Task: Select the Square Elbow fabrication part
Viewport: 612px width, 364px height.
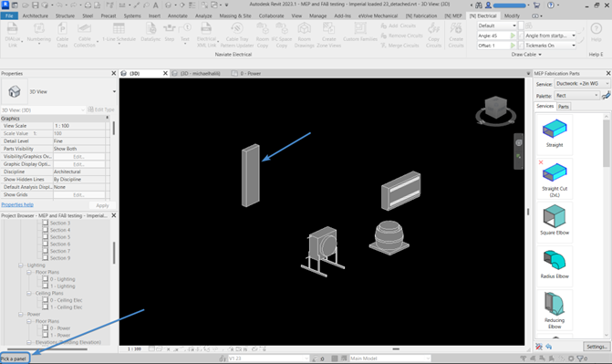Action: tap(555, 220)
